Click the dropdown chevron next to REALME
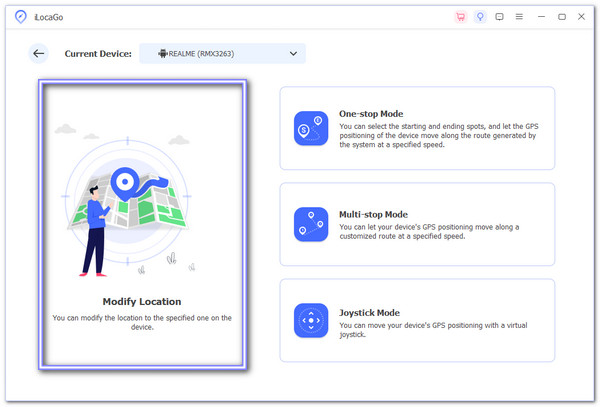Screen dimensions: 600x407 coord(293,54)
